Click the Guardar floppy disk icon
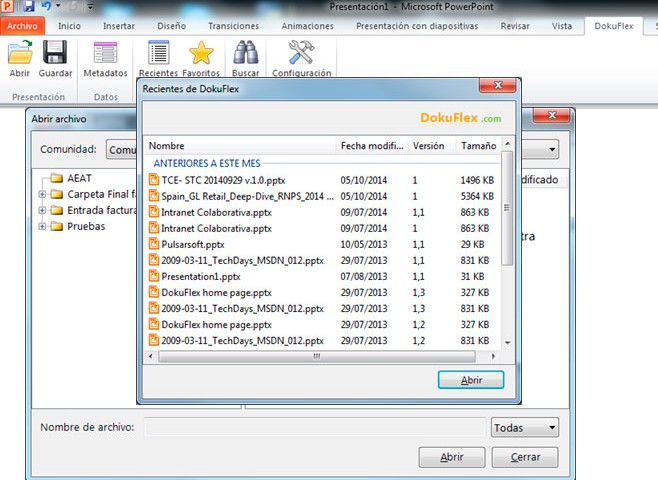 [55, 52]
